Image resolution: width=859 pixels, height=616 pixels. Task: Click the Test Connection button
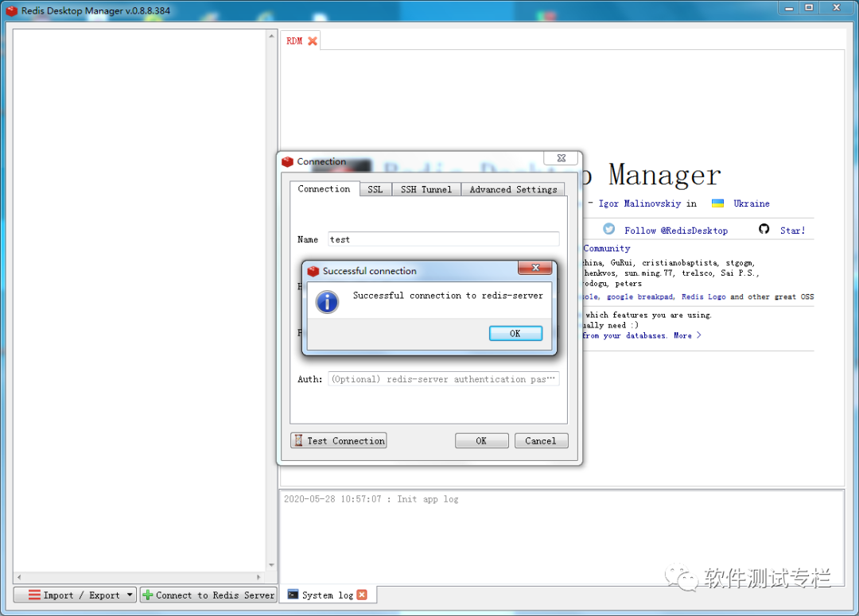pyautogui.click(x=339, y=441)
